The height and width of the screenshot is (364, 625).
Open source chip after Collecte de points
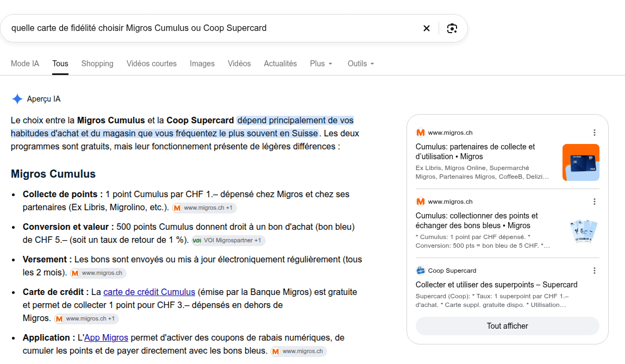[204, 208]
